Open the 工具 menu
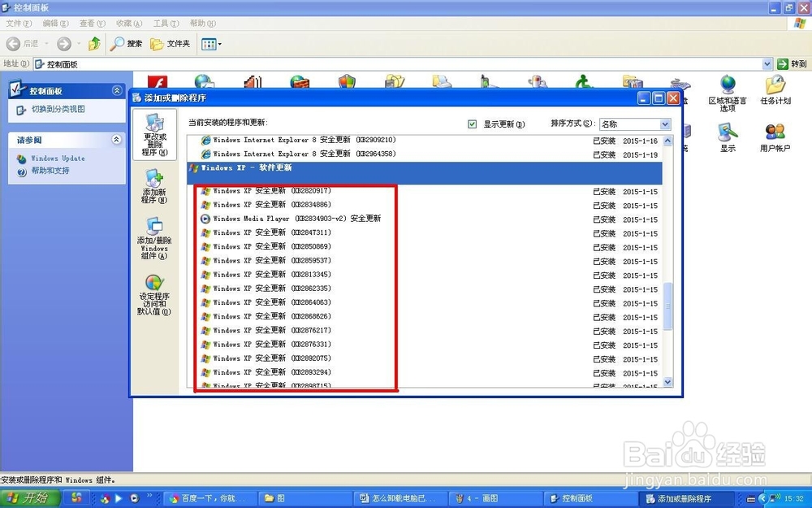812x508 pixels. pyautogui.click(x=166, y=24)
